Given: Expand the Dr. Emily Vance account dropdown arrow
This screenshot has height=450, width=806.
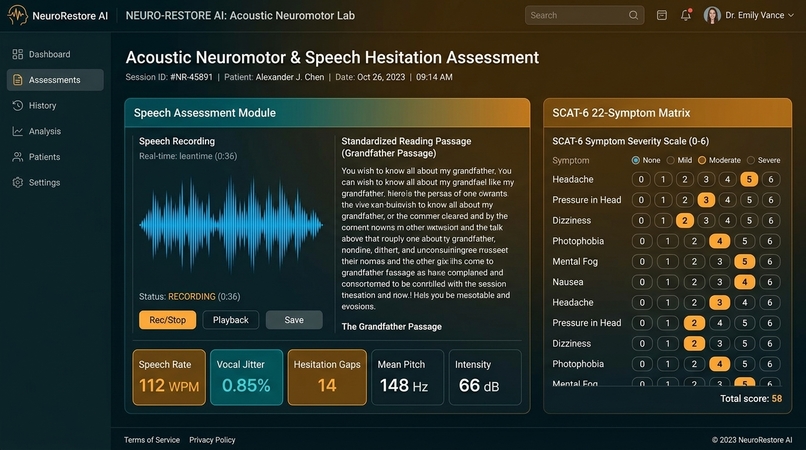Looking at the screenshot, I should tap(791, 15).
